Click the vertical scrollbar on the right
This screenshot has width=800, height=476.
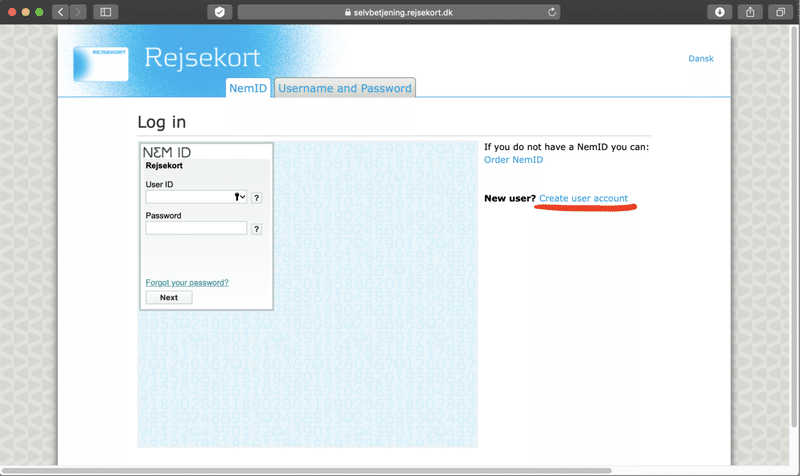pos(794,227)
